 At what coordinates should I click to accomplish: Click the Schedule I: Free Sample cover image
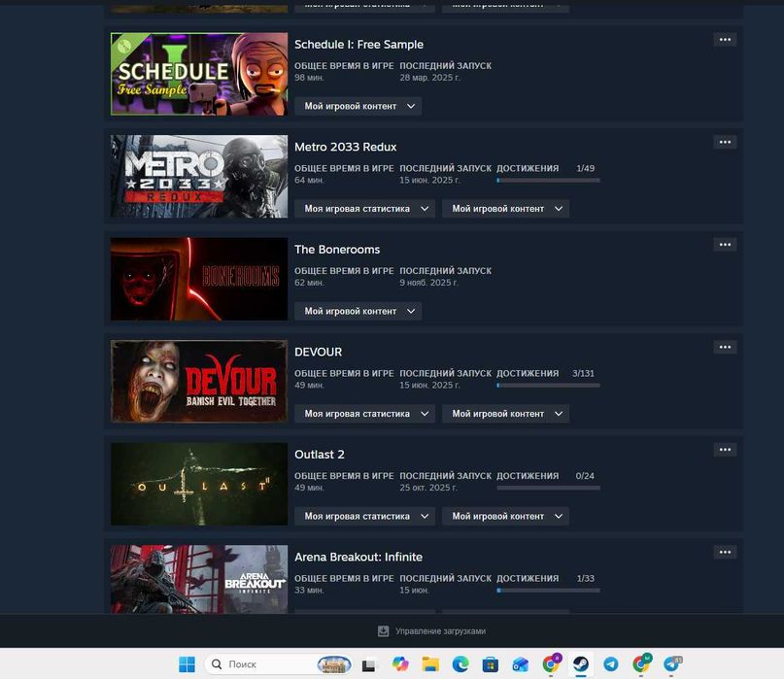coord(199,74)
